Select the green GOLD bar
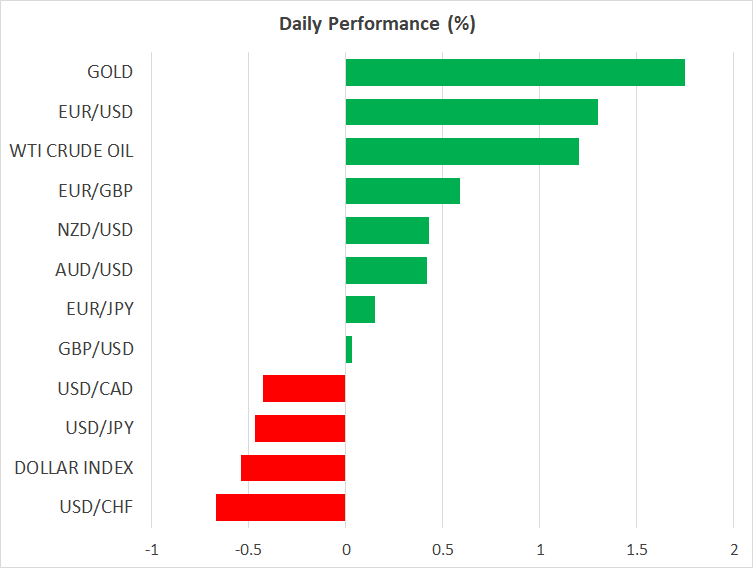The height and width of the screenshot is (568, 753). [x=515, y=72]
